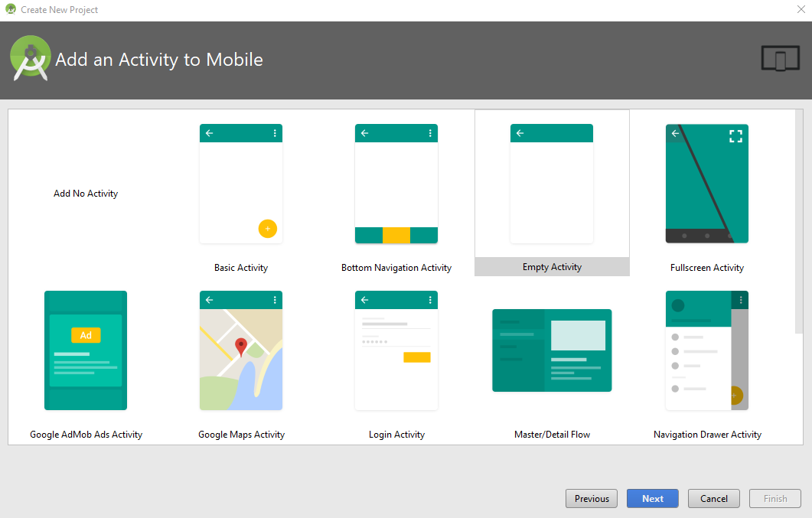The height and width of the screenshot is (518, 812).
Task: Click the Finish button
Action: point(774,498)
